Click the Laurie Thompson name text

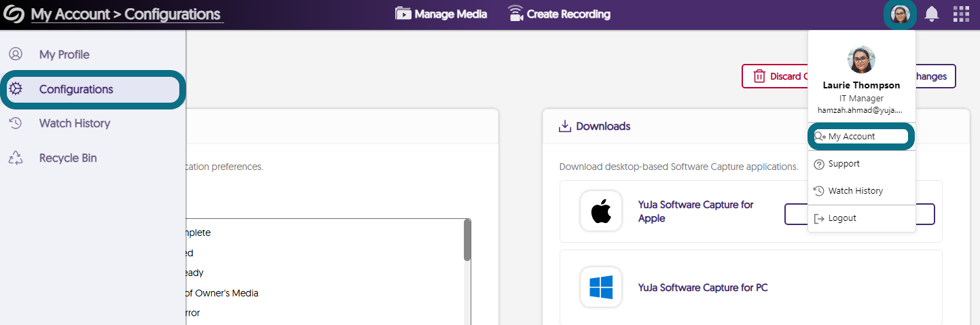click(861, 86)
